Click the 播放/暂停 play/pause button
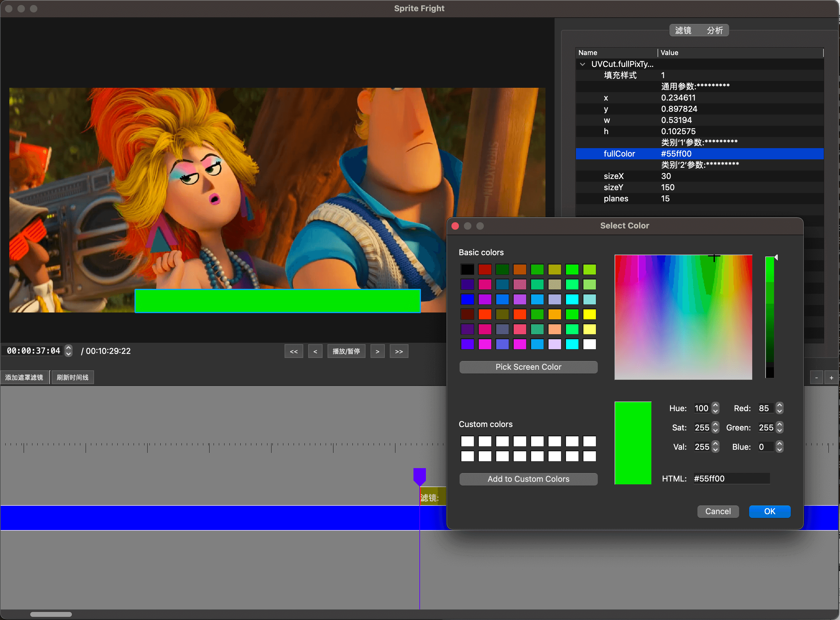This screenshot has width=840, height=620. (x=346, y=351)
